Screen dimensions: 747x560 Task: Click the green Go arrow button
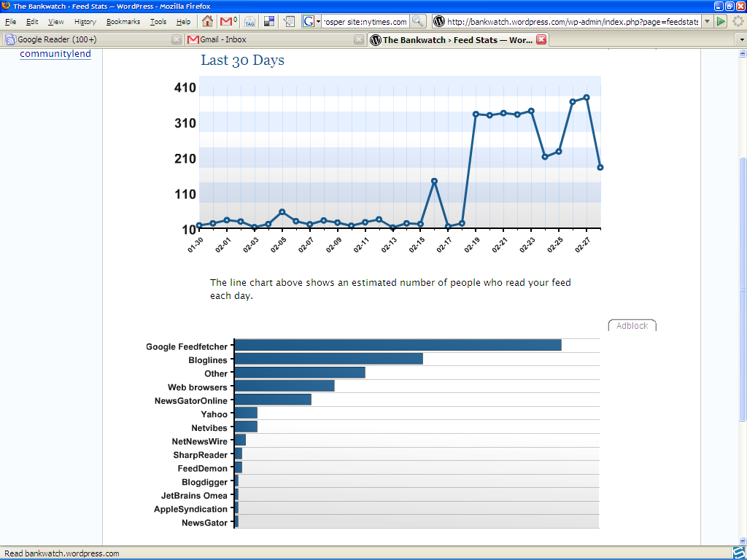721,21
